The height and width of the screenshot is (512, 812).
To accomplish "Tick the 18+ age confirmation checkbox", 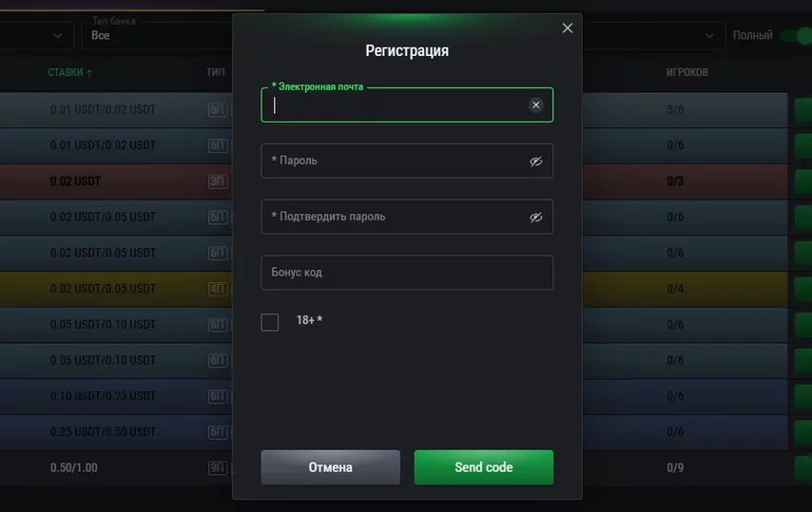I will [x=270, y=322].
